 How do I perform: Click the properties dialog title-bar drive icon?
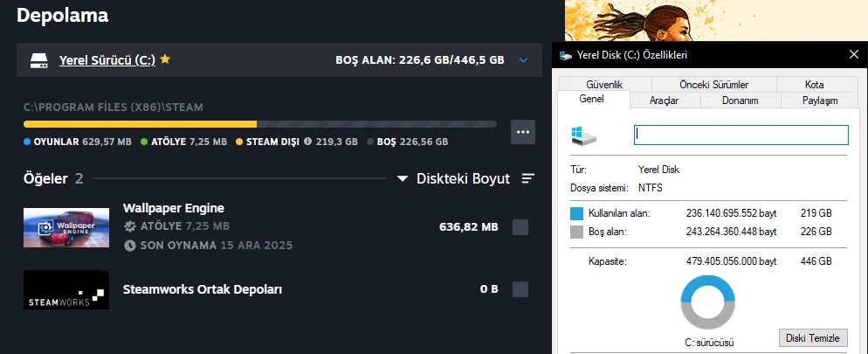(x=565, y=55)
